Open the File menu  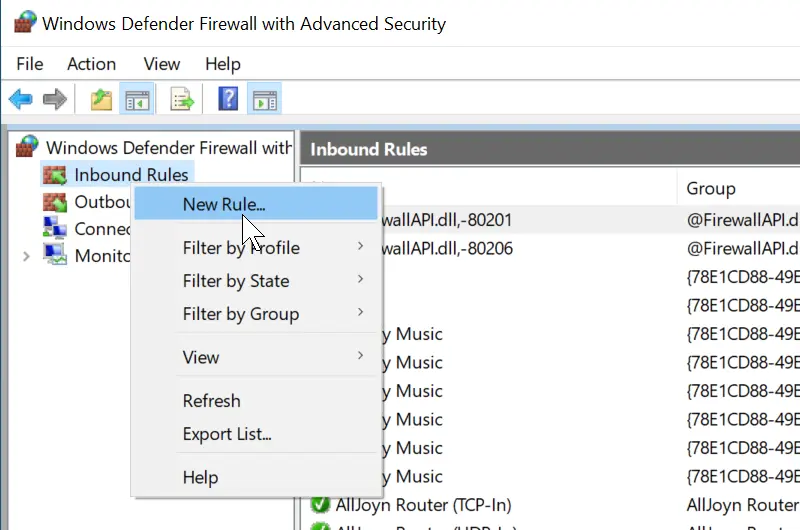click(x=30, y=63)
